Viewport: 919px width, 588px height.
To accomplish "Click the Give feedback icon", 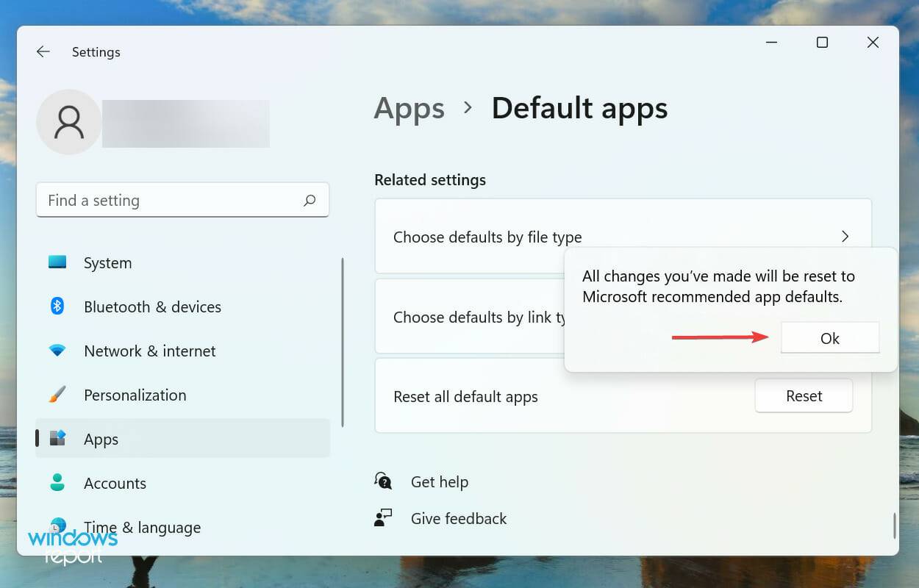I will click(383, 517).
